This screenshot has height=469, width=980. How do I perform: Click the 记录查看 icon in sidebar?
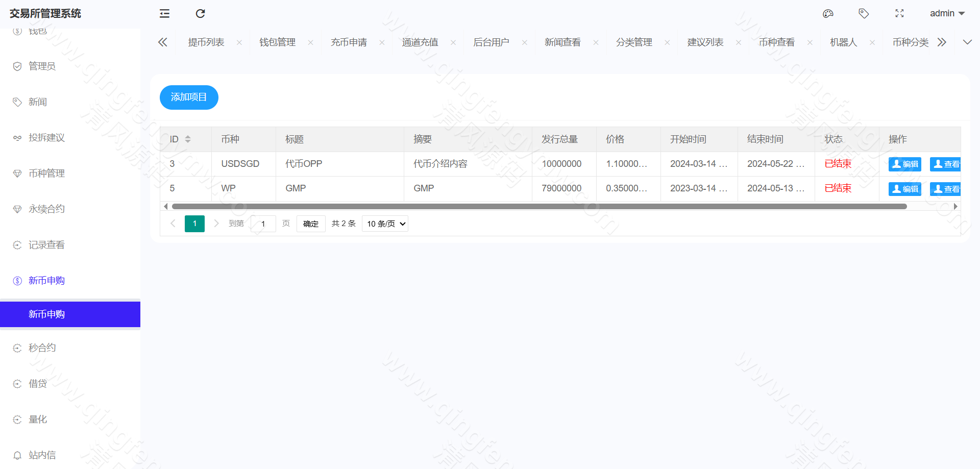tap(17, 244)
